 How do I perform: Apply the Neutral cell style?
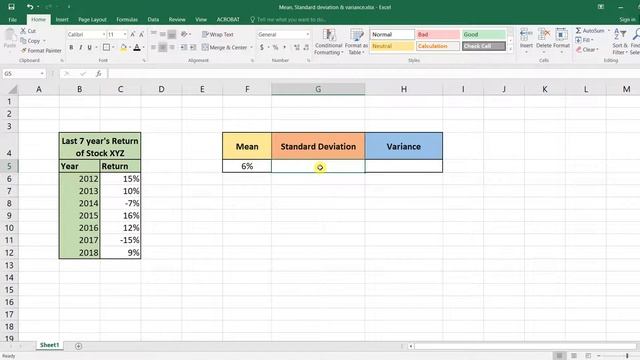pyautogui.click(x=392, y=46)
